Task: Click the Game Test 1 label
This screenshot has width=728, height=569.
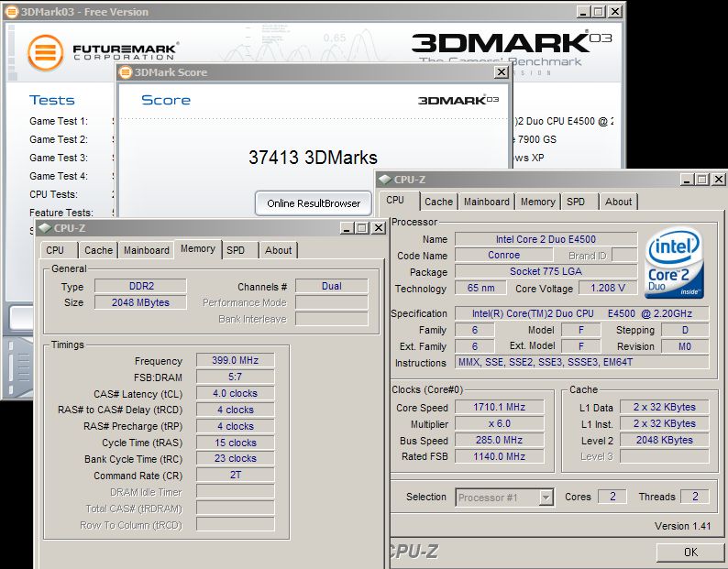Action: tap(59, 121)
